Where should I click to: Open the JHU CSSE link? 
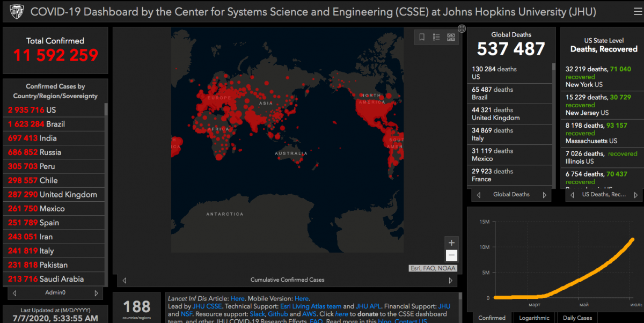(207, 306)
